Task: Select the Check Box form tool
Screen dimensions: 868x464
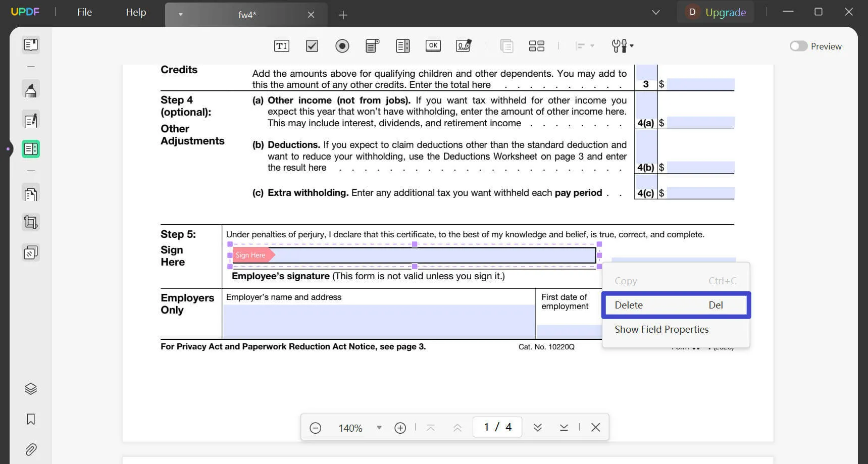Action: click(x=312, y=46)
